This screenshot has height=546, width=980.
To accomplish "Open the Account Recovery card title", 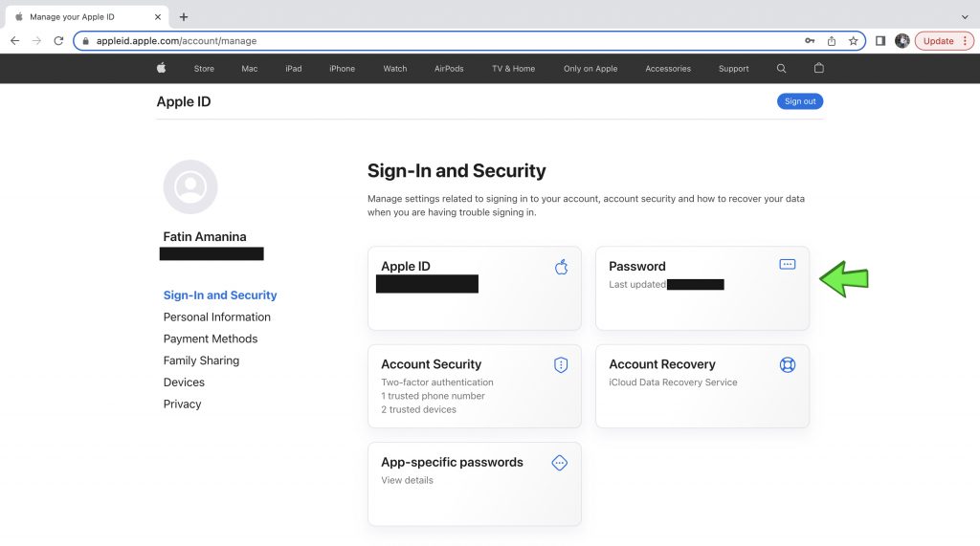I will pos(662,364).
